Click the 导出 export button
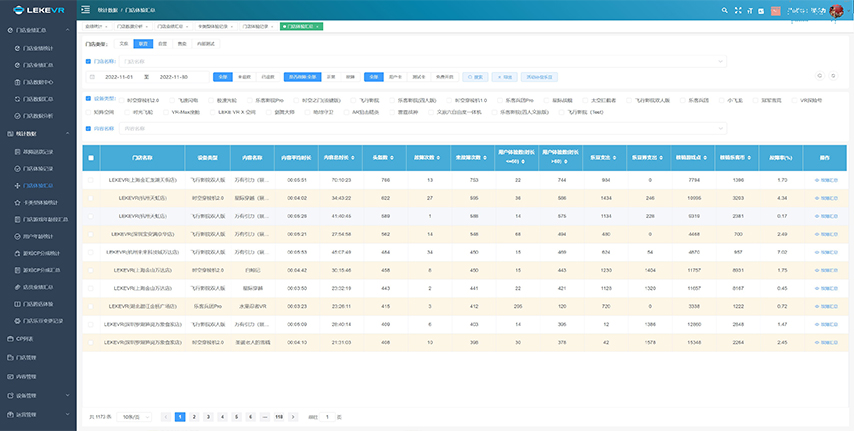854x431 pixels. [504, 77]
